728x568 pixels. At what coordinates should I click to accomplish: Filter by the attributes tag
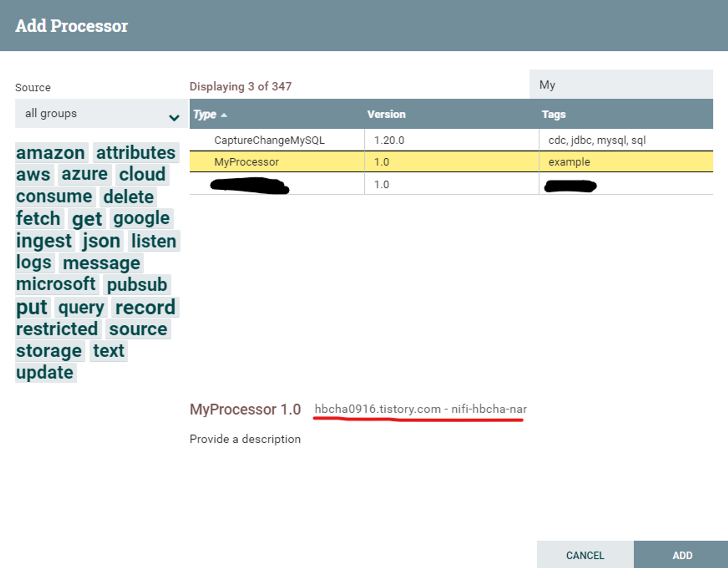[x=136, y=153]
